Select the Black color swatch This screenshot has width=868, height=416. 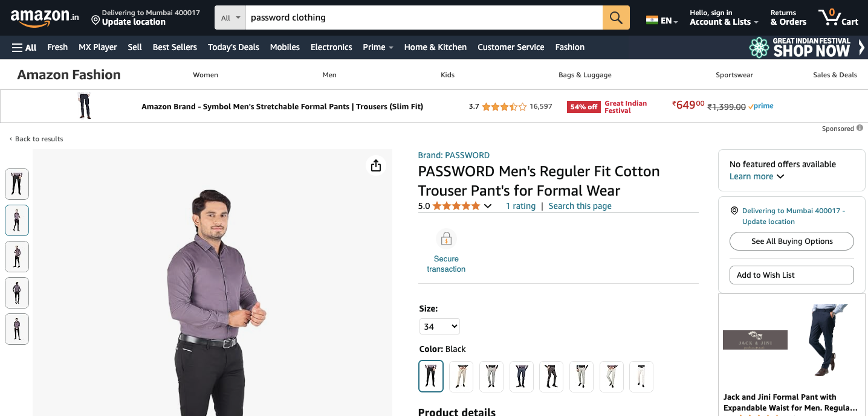[x=431, y=376]
